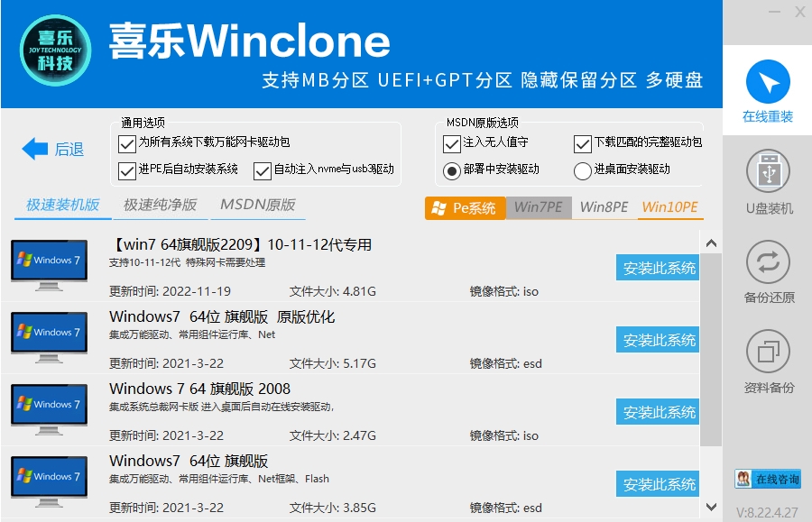Click the 更新时间: 2022-11-19 text
812x522 pixels.
pyautogui.click(x=170, y=291)
